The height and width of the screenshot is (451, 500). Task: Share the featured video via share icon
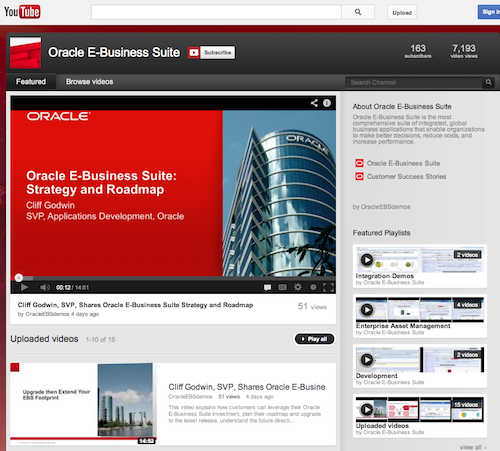[x=314, y=103]
